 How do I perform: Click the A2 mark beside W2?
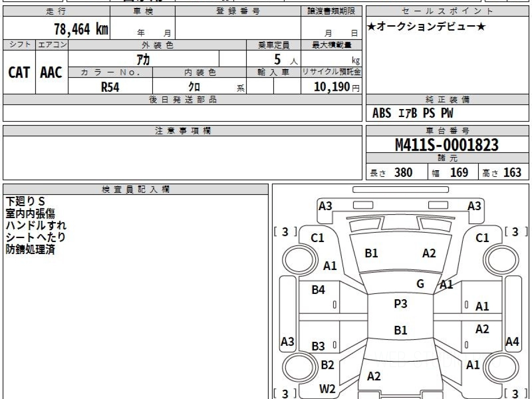374,376
